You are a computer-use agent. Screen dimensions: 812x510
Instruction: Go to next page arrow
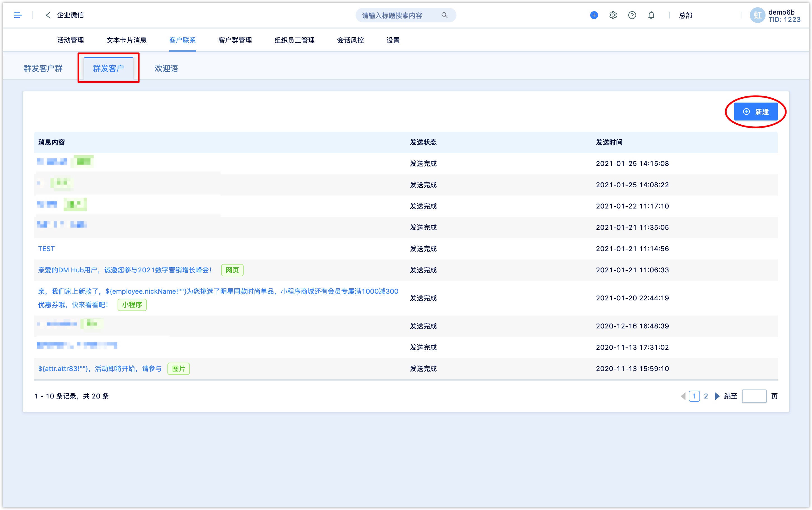717,396
